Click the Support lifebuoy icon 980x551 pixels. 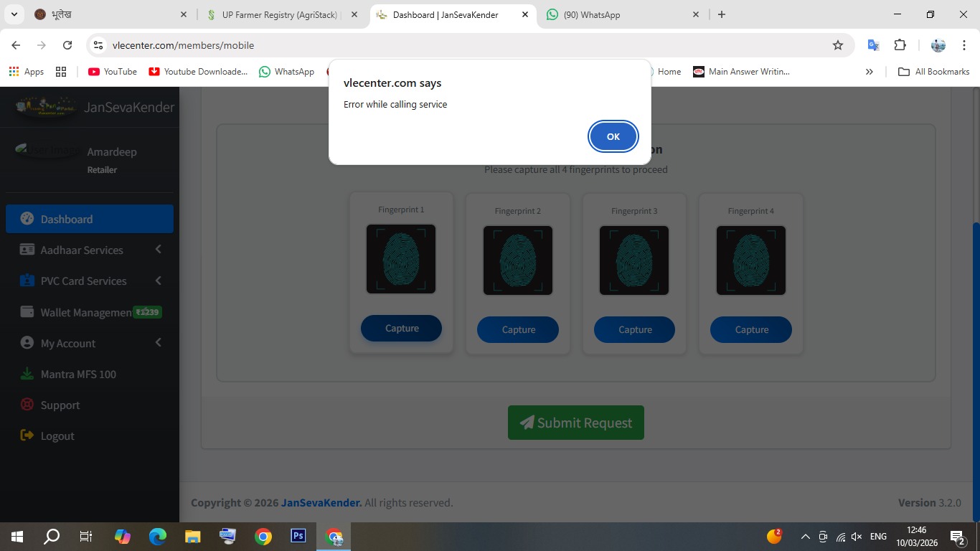[x=27, y=405]
